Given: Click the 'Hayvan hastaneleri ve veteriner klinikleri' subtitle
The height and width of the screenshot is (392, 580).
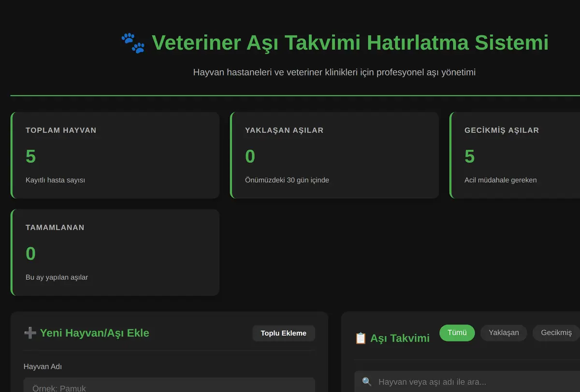Looking at the screenshot, I should [334, 73].
